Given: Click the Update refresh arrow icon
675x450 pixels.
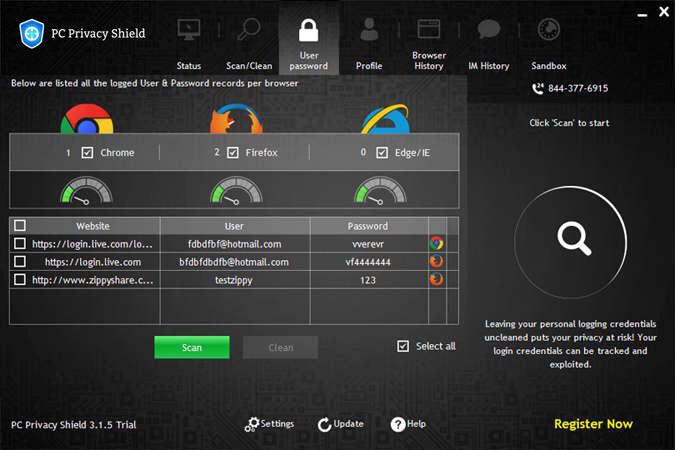Looking at the screenshot, I should point(325,425).
